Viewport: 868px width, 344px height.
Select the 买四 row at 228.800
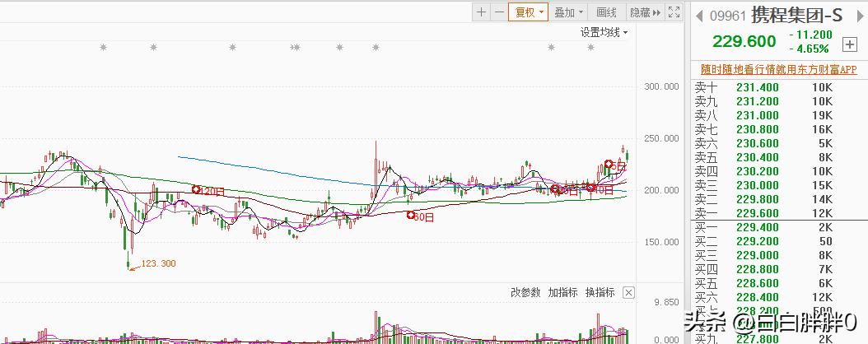tap(779, 269)
